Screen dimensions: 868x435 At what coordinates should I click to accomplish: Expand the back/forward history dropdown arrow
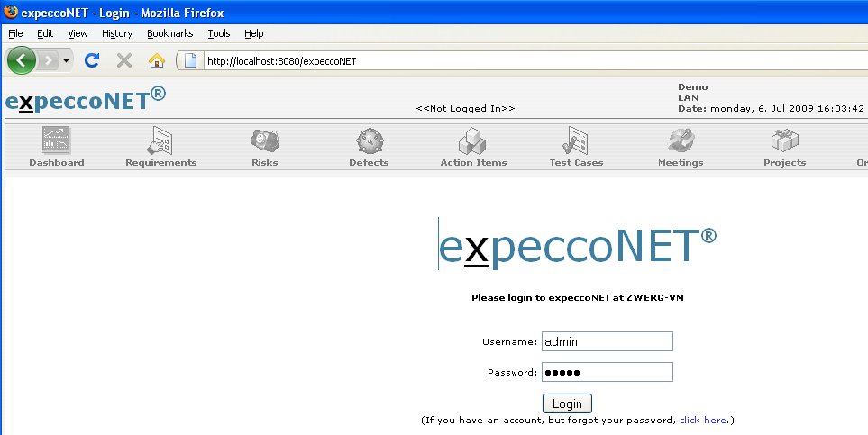point(67,60)
